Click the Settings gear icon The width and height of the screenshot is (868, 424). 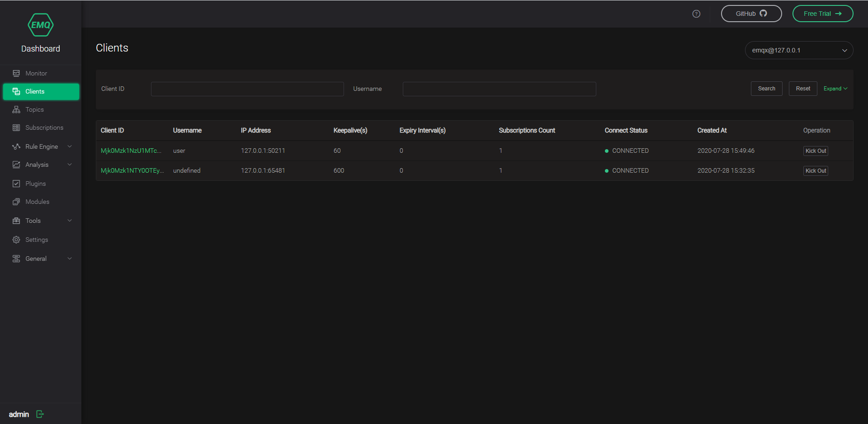pos(16,239)
